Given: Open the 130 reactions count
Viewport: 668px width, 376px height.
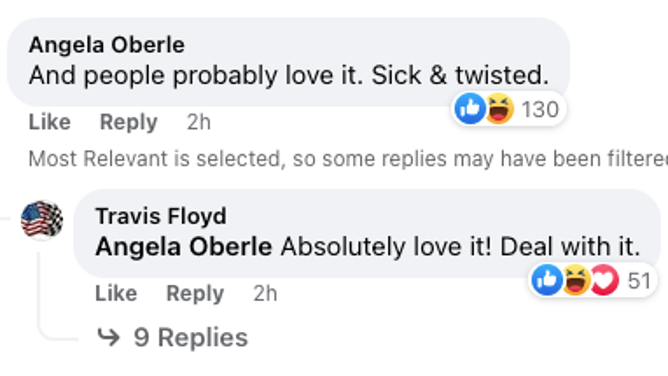Looking at the screenshot, I should click(540, 109).
